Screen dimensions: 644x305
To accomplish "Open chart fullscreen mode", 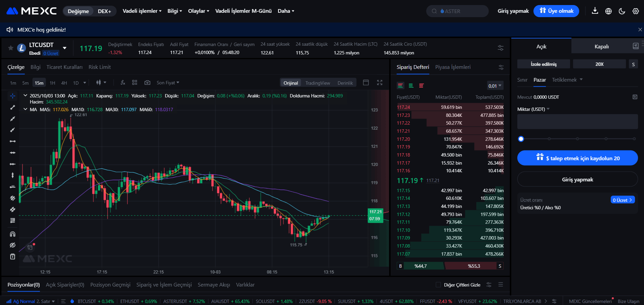I will pyautogui.click(x=380, y=82).
